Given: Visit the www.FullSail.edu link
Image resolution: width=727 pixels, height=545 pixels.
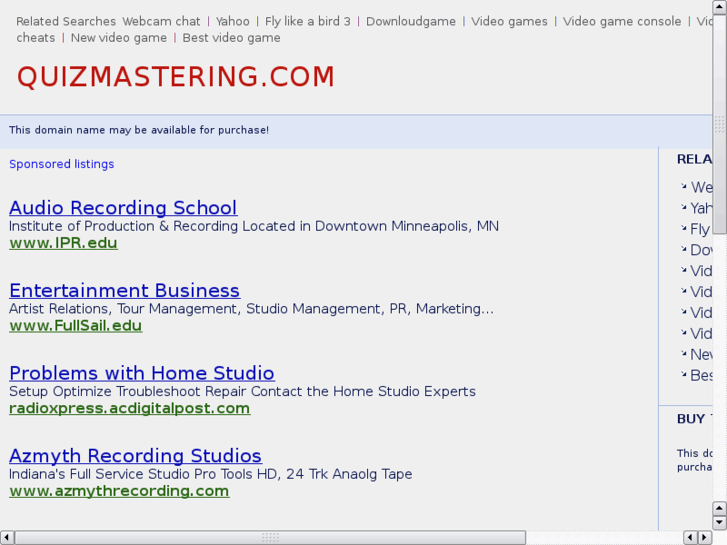Looking at the screenshot, I should 76,325.
